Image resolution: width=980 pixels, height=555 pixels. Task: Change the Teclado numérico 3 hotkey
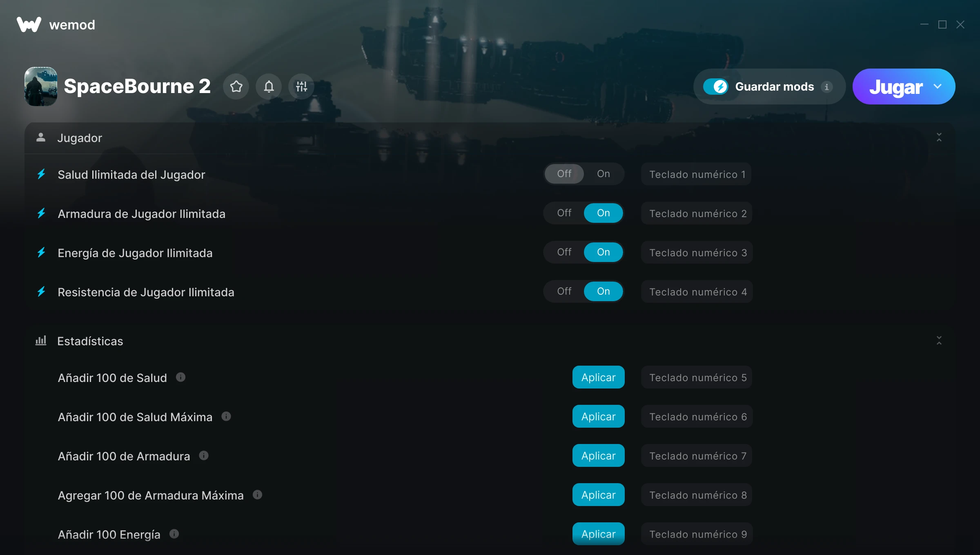click(697, 252)
